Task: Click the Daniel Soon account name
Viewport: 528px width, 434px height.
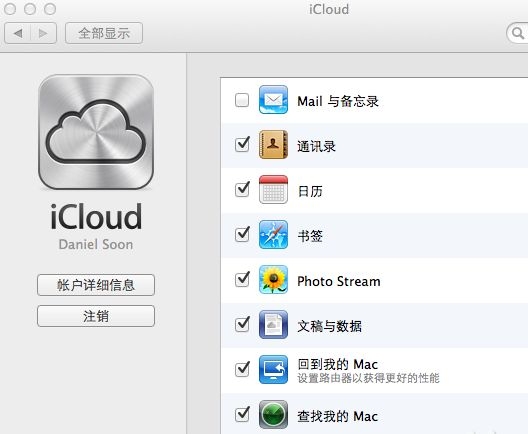Action: click(x=96, y=244)
